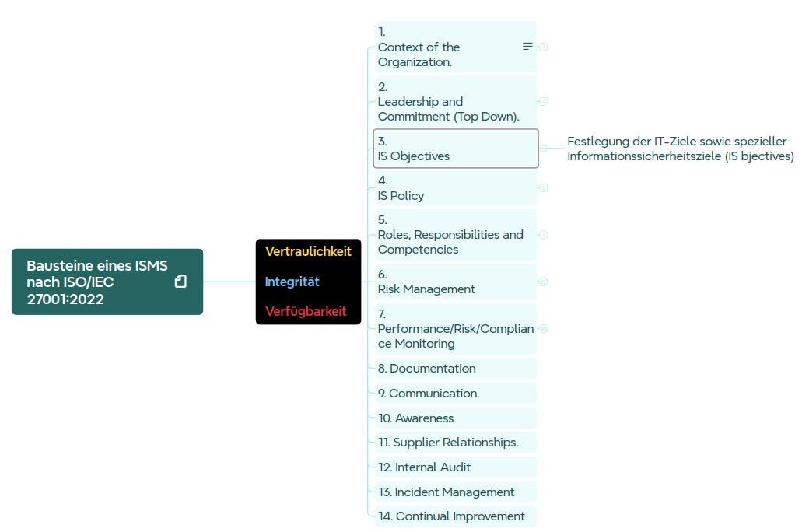This screenshot has width=809, height=532.
Task: Expand the Risk Management branch
Action: [x=543, y=282]
